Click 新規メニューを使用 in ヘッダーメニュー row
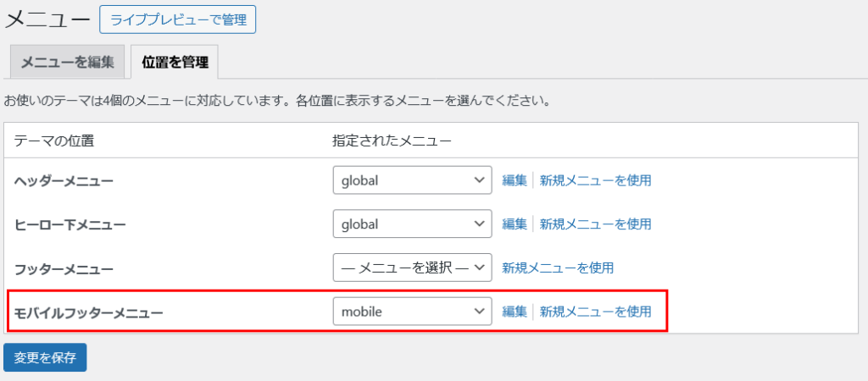868x381 pixels. click(x=595, y=180)
